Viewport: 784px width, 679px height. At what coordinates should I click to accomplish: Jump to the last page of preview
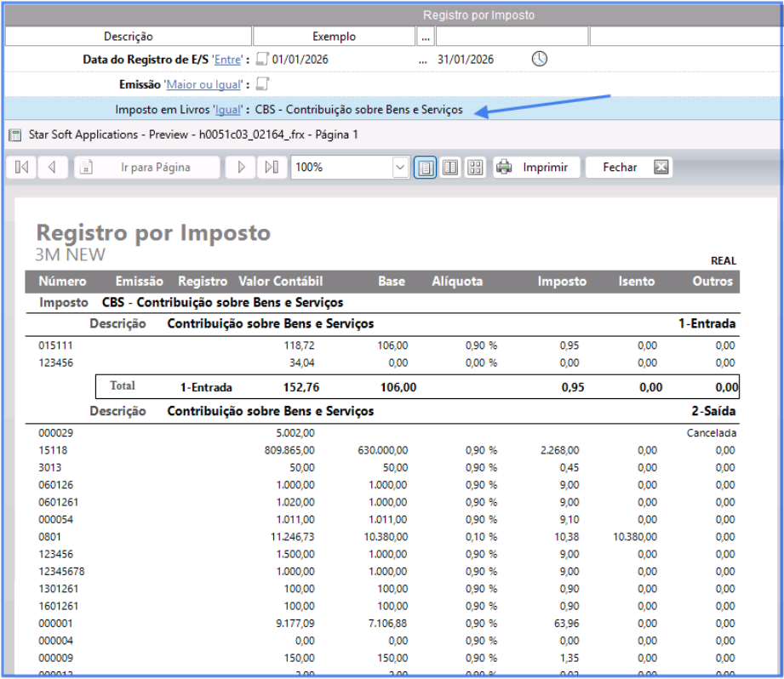click(271, 168)
